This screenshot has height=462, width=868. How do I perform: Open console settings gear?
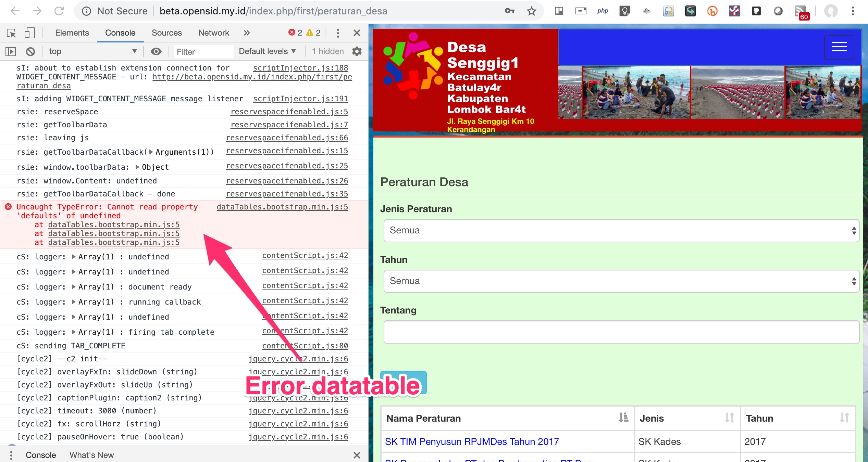[357, 51]
